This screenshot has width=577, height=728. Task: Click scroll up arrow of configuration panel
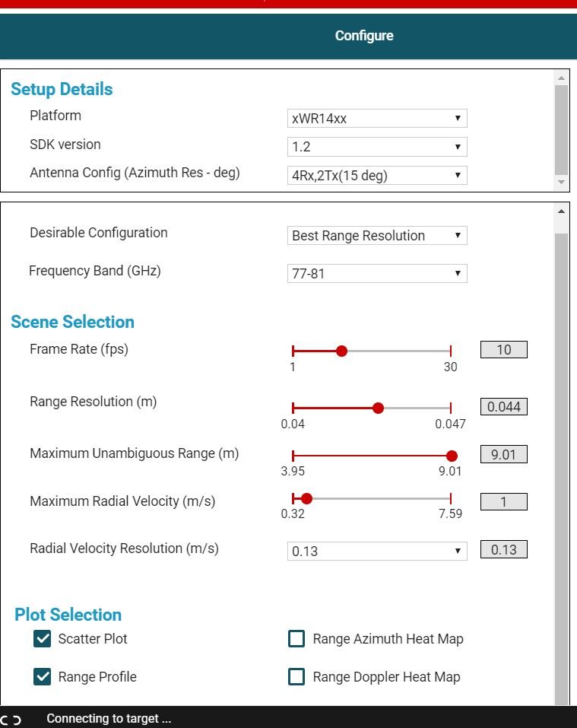(562, 211)
